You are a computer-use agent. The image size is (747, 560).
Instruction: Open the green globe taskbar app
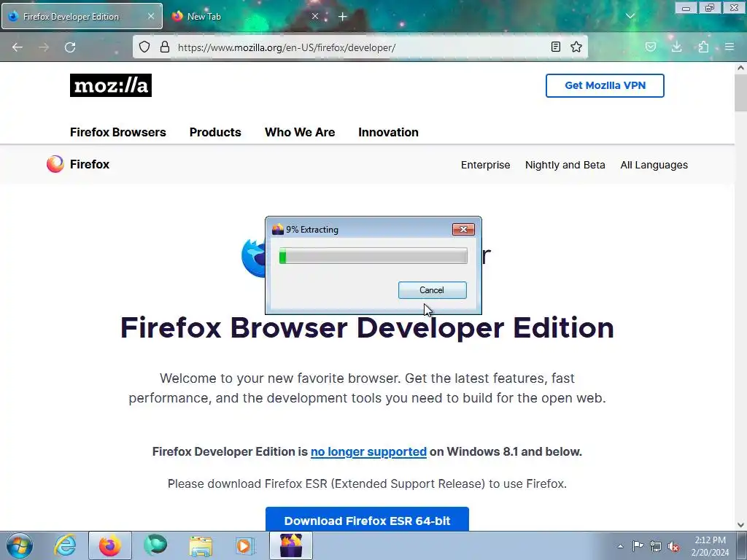click(156, 545)
